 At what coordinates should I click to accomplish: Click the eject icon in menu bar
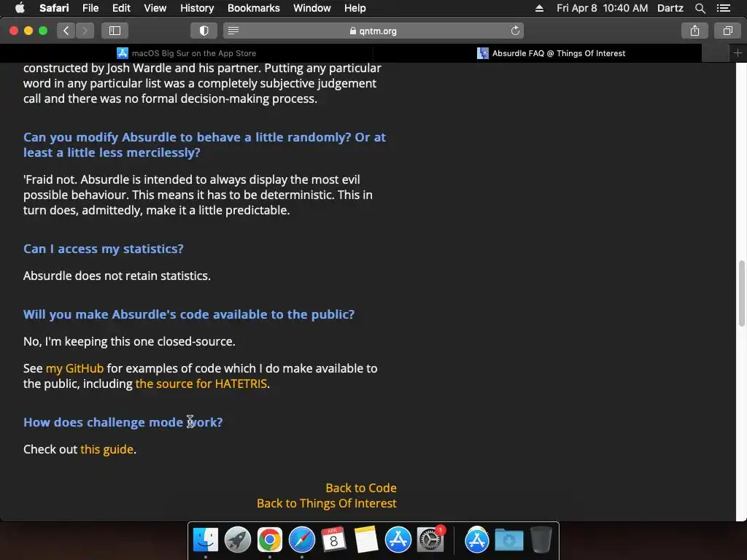tap(539, 8)
